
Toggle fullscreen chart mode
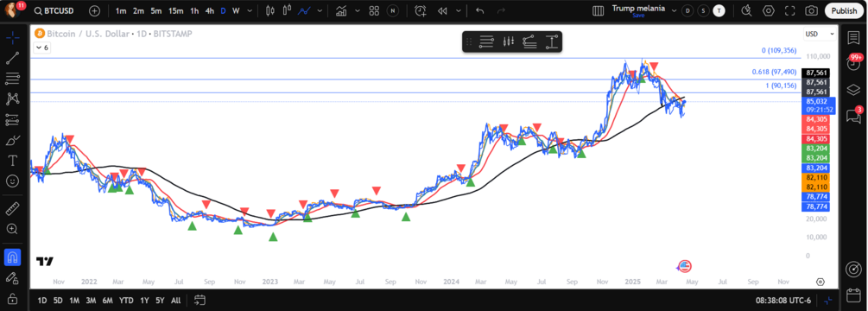790,10
